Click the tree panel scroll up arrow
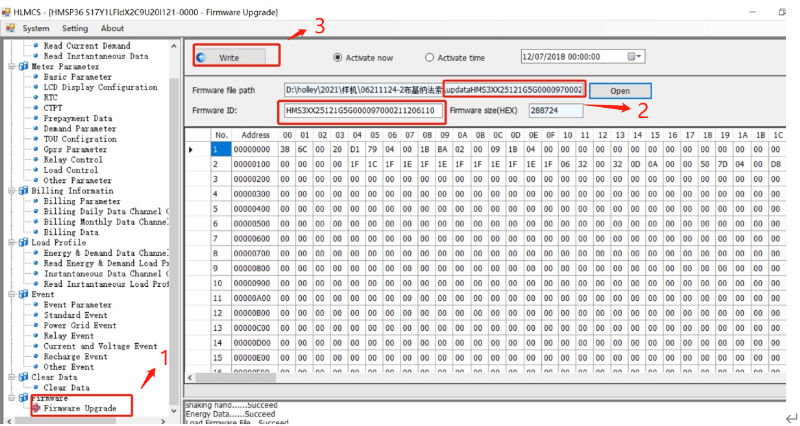 click(173, 46)
